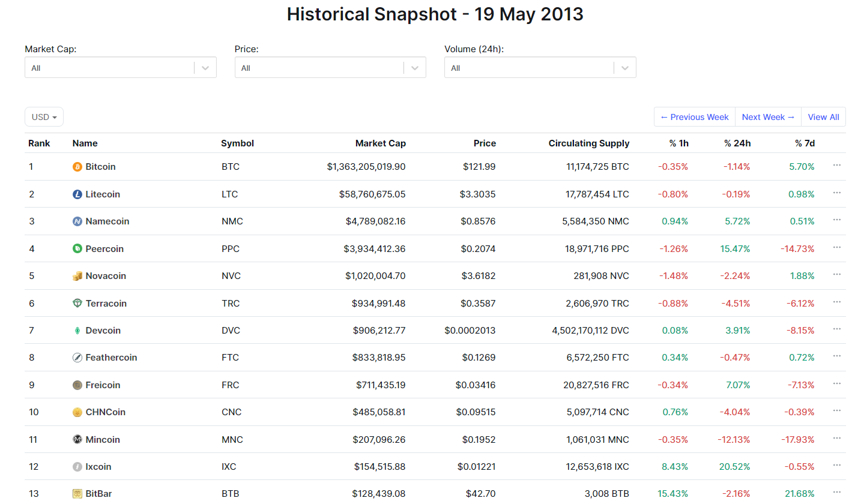The width and height of the screenshot is (852, 504).
Task: Open the more-options ellipsis for Terracoin row
Action: click(837, 302)
